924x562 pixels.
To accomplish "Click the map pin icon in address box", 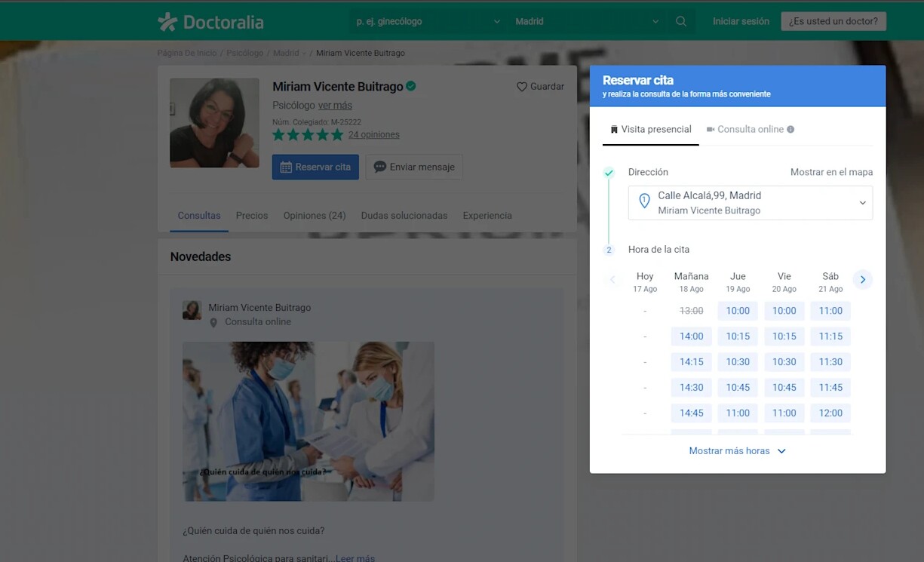I will 644,201.
